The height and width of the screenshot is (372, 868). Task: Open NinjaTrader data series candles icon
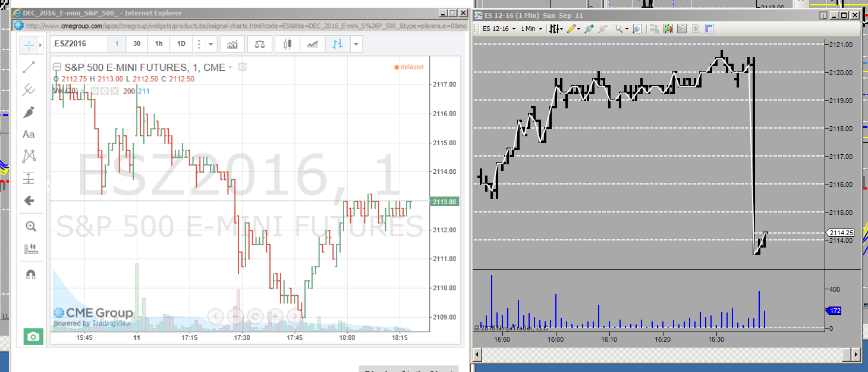point(668,29)
